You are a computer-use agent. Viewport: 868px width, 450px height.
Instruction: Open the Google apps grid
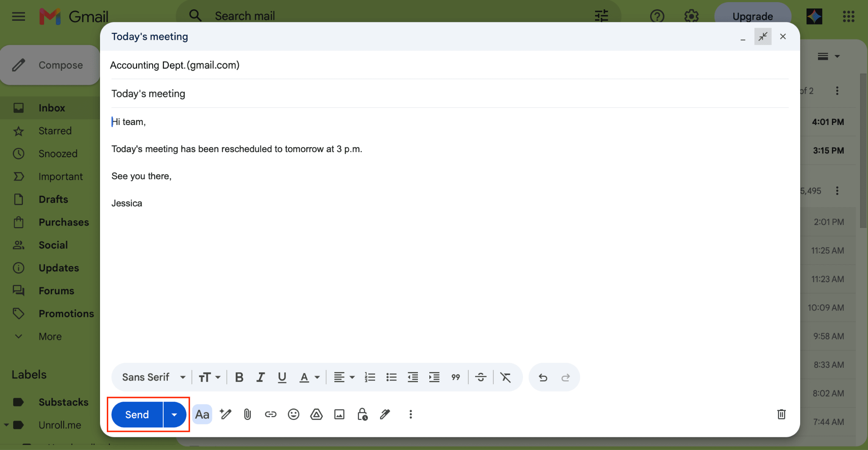pos(849,17)
